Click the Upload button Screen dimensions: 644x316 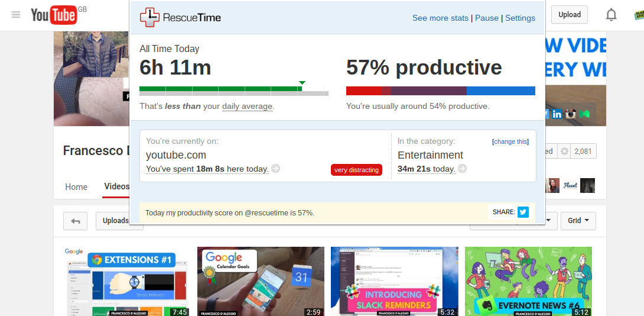569,15
